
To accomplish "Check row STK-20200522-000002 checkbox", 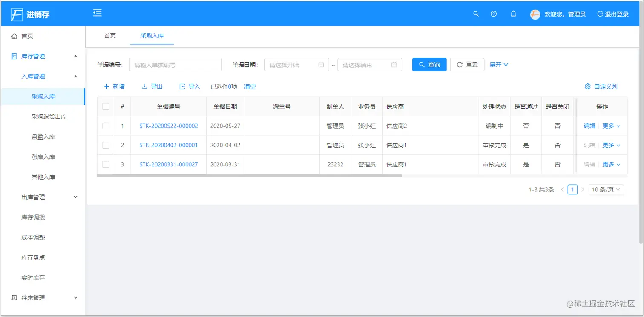I will click(106, 126).
